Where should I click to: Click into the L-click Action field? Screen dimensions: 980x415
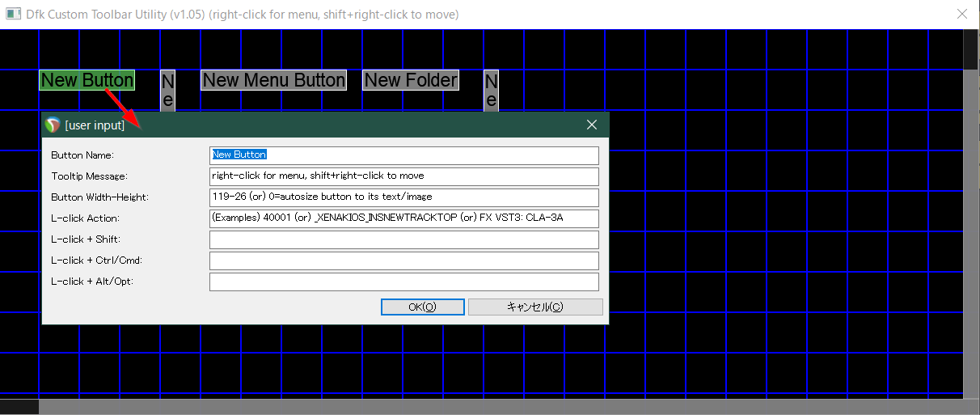[x=403, y=218]
